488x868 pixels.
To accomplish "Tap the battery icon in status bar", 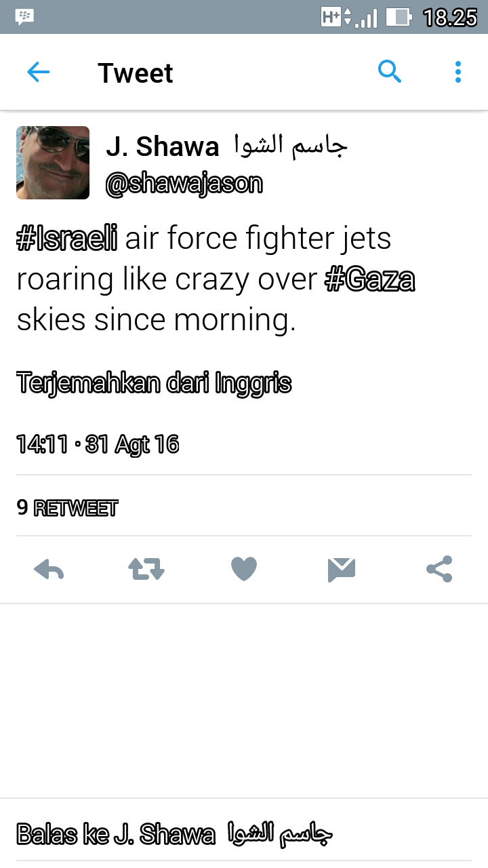I will [399, 17].
